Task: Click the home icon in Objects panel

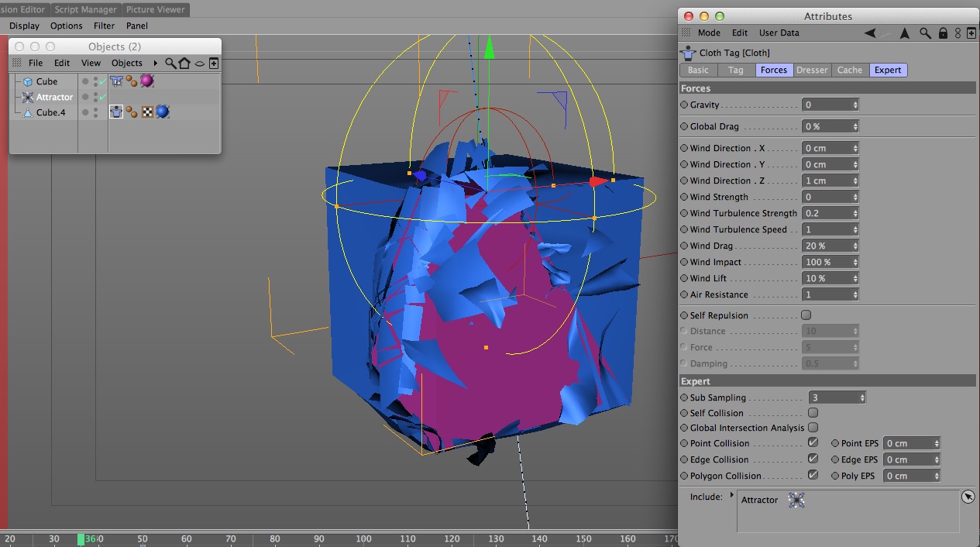Action: pyautogui.click(x=184, y=63)
